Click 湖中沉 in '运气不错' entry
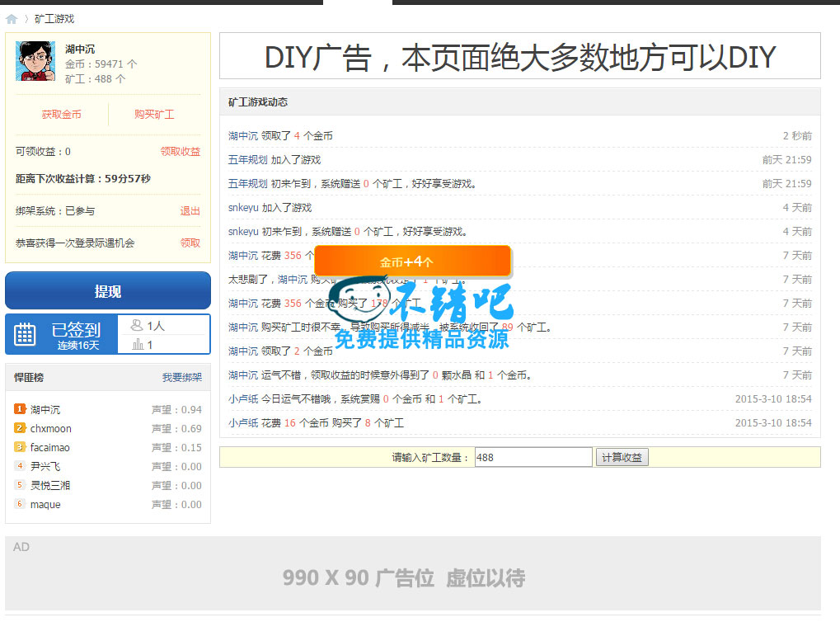The width and height of the screenshot is (840, 622). [243, 375]
